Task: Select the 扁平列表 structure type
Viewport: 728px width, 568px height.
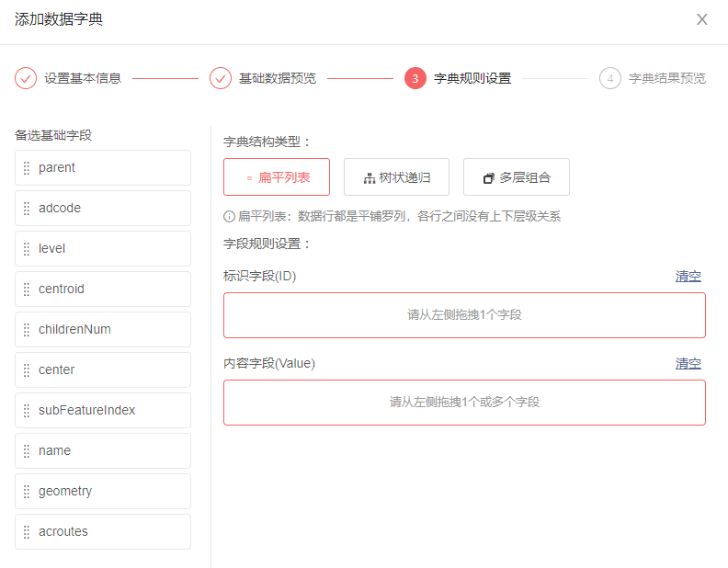Action: pyautogui.click(x=277, y=177)
